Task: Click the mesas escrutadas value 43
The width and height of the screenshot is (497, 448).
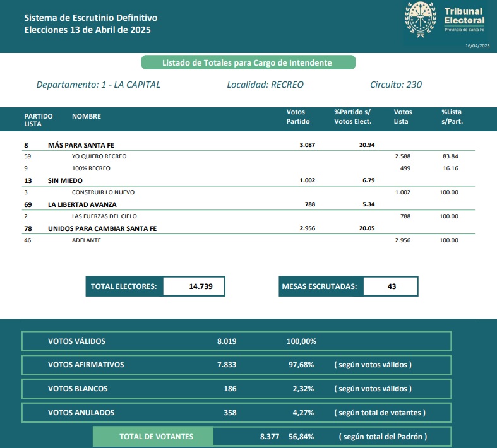Action: (x=391, y=286)
